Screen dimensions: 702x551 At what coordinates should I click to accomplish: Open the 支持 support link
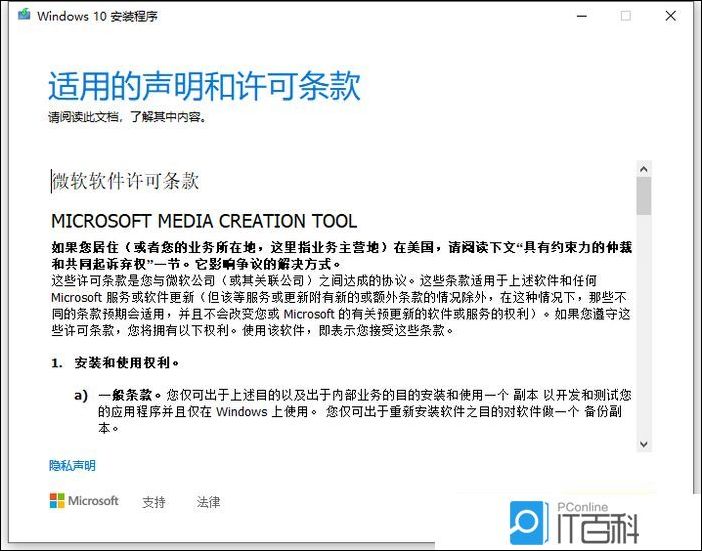coord(154,502)
